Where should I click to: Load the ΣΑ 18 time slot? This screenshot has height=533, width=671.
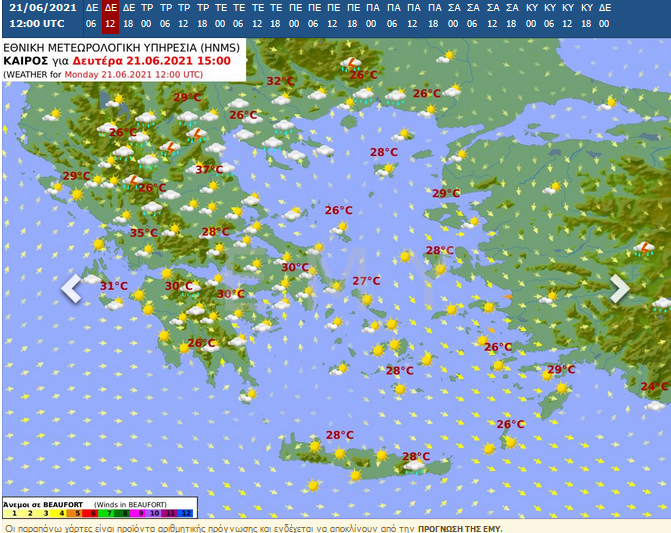(x=512, y=16)
